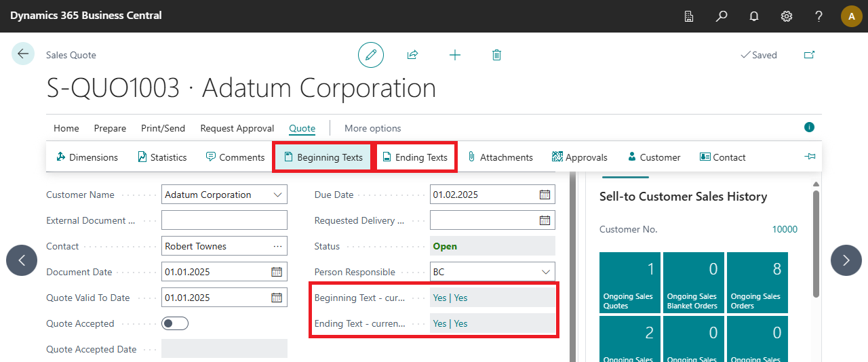Open the search magnifier icon
Viewport: 868px width, 362px height.
[722, 16]
